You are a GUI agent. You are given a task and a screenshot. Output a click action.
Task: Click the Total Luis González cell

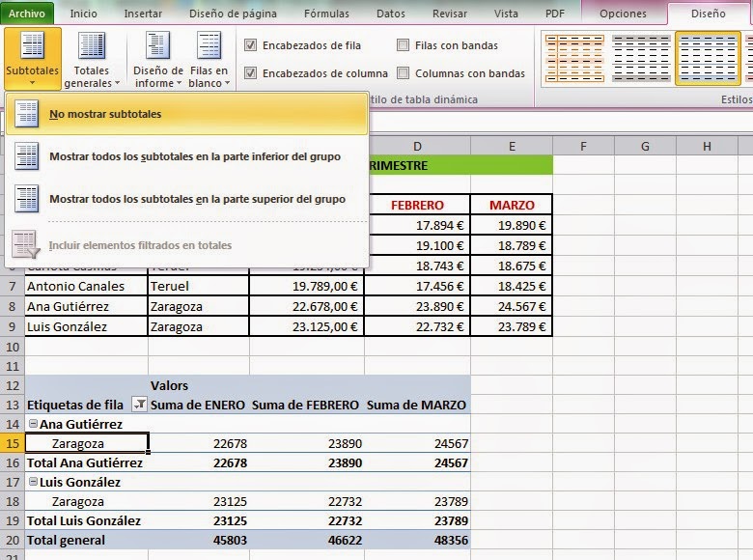tap(87, 520)
